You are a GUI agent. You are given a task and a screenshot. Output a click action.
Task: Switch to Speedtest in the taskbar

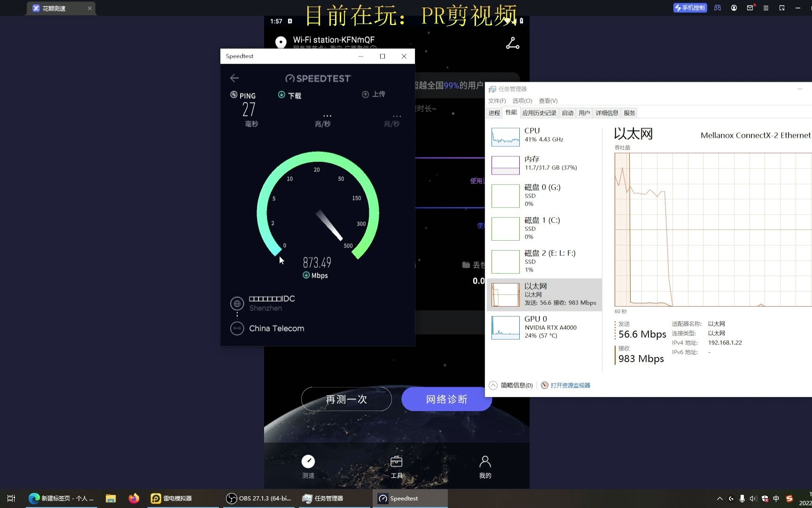click(410, 498)
